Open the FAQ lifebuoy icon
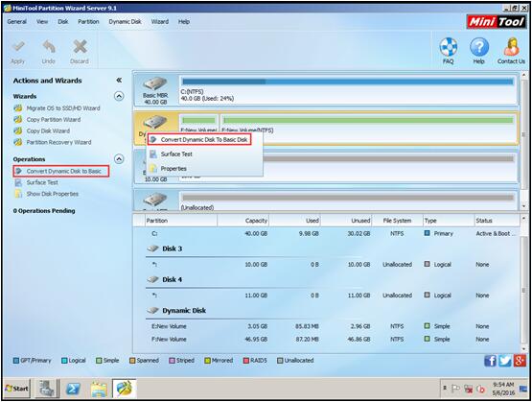Viewport: 532px width, 402px height. click(449, 47)
